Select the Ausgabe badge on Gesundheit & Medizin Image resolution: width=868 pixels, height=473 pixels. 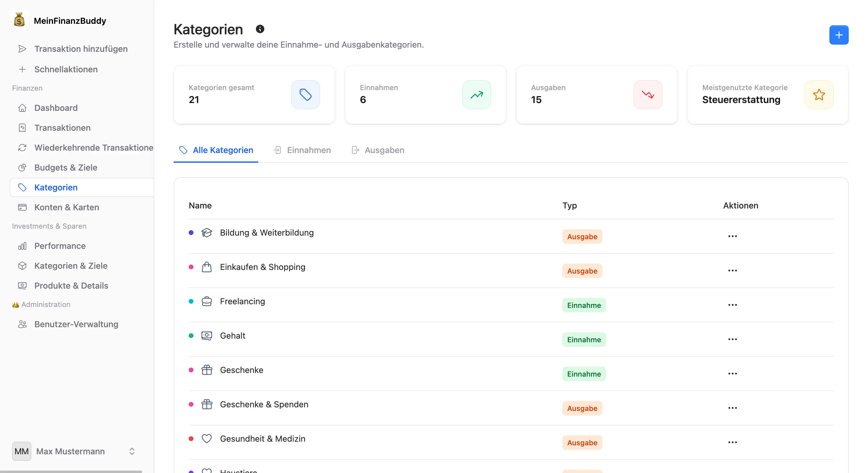(x=582, y=442)
